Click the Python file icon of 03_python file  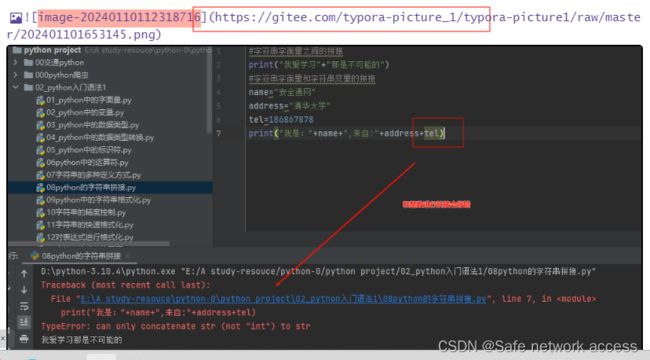[x=40, y=125]
